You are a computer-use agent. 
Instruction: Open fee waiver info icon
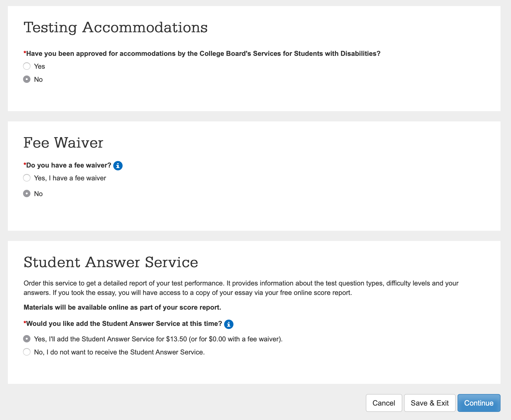(x=118, y=166)
